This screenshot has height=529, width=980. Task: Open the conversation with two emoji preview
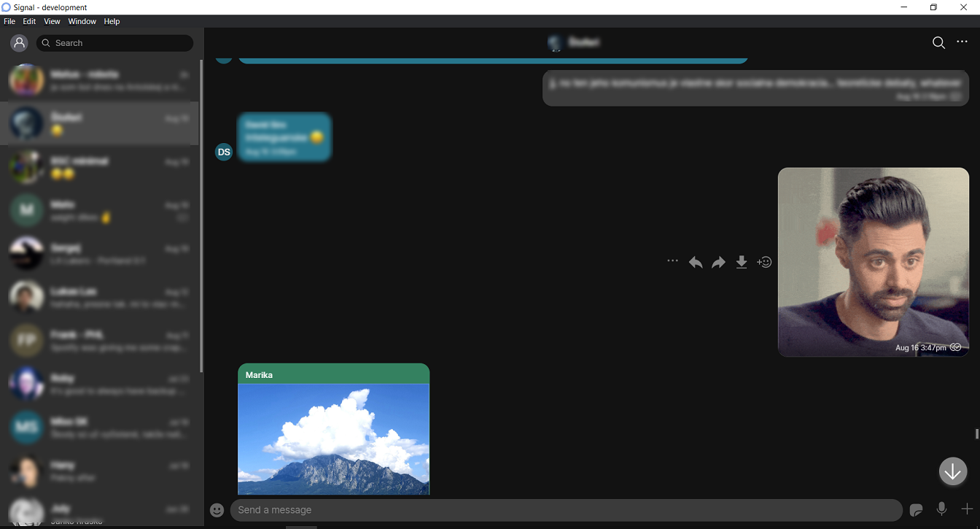point(100,167)
